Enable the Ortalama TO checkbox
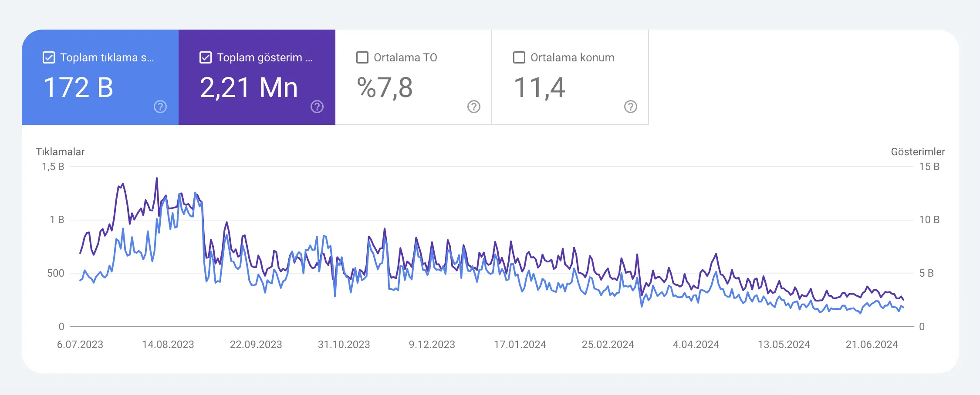The width and height of the screenshot is (980, 395). coord(362,57)
